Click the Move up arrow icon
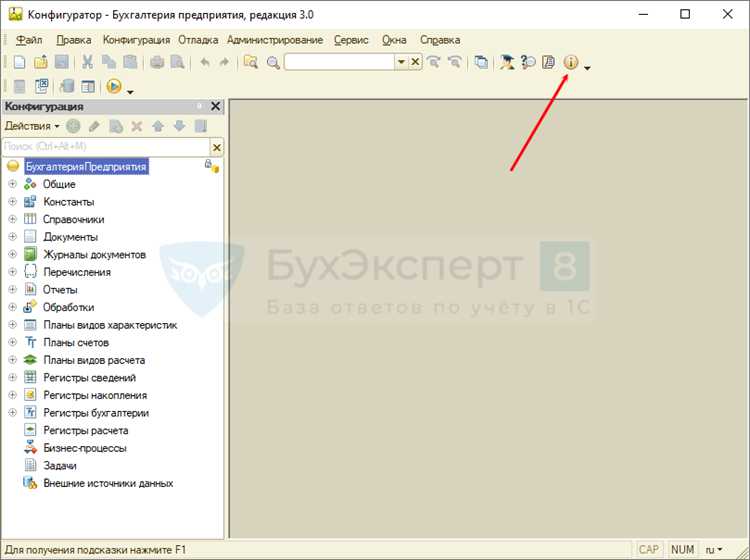 pyautogui.click(x=158, y=126)
